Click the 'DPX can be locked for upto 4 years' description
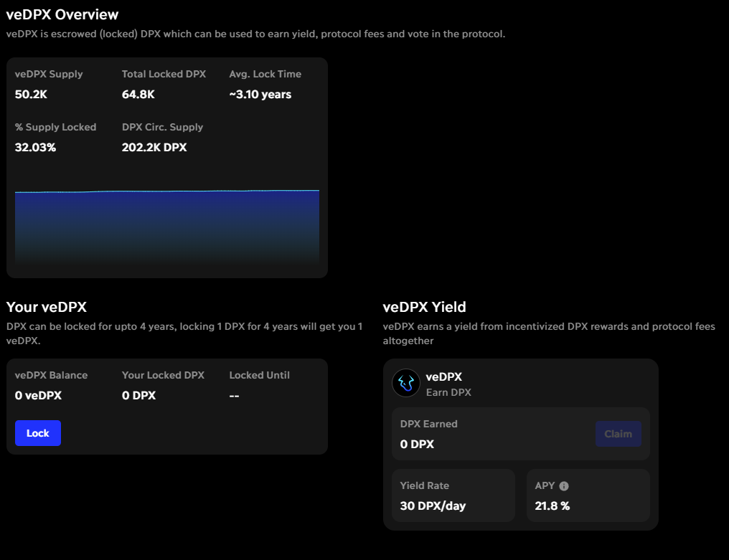Screen dimensions: 729x560 [184, 333]
